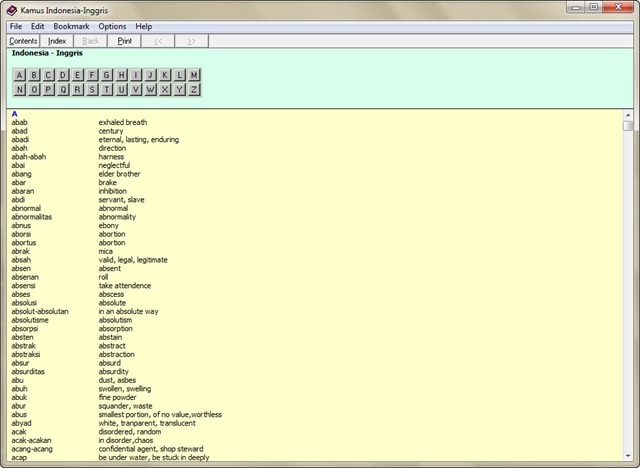Viewport: 640px width, 468px height.
Task: Jump to letter G entries
Action: click(x=107, y=75)
